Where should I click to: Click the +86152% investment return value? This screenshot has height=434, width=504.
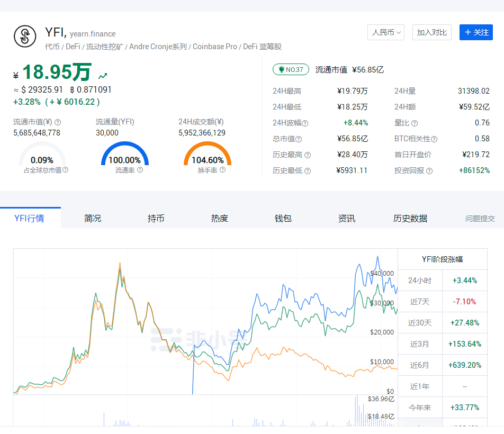tap(474, 170)
